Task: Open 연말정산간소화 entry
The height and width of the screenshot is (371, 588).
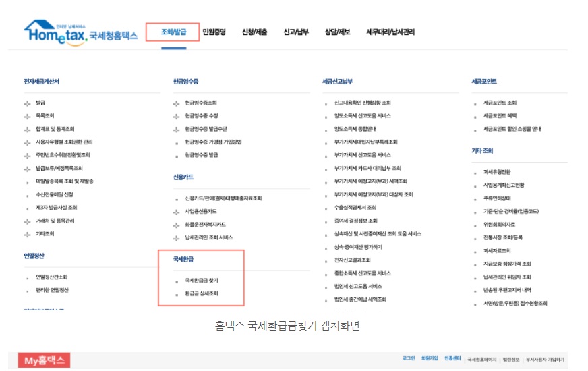Action: (x=52, y=277)
